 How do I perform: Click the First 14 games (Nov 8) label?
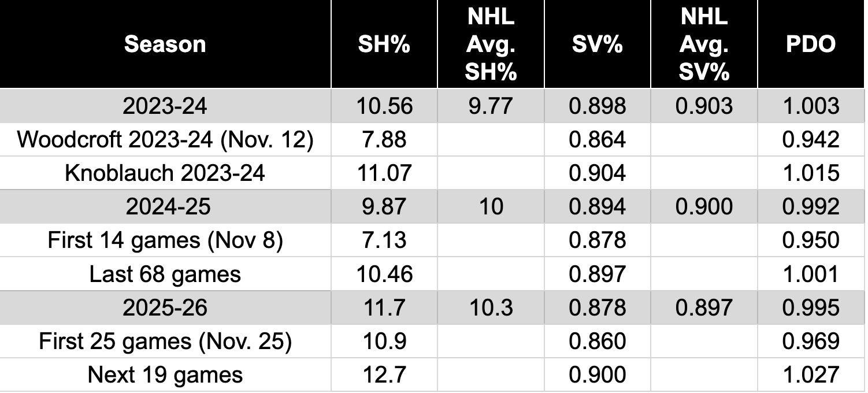coord(165,240)
